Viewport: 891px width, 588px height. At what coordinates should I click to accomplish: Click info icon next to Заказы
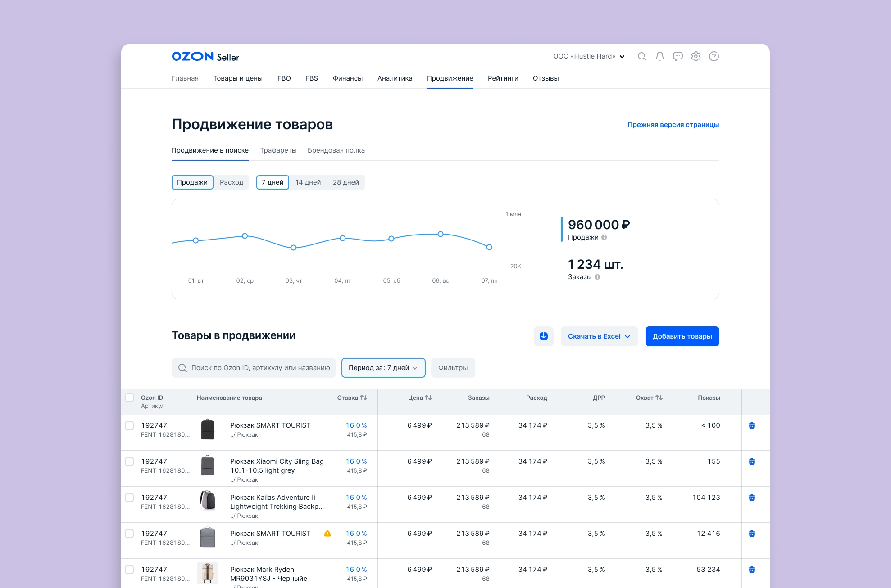tap(597, 277)
